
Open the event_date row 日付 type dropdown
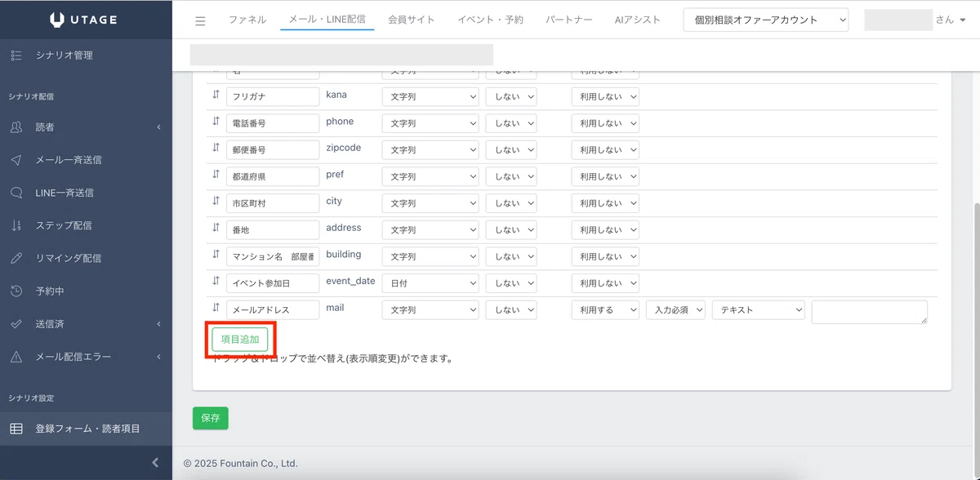pos(430,283)
